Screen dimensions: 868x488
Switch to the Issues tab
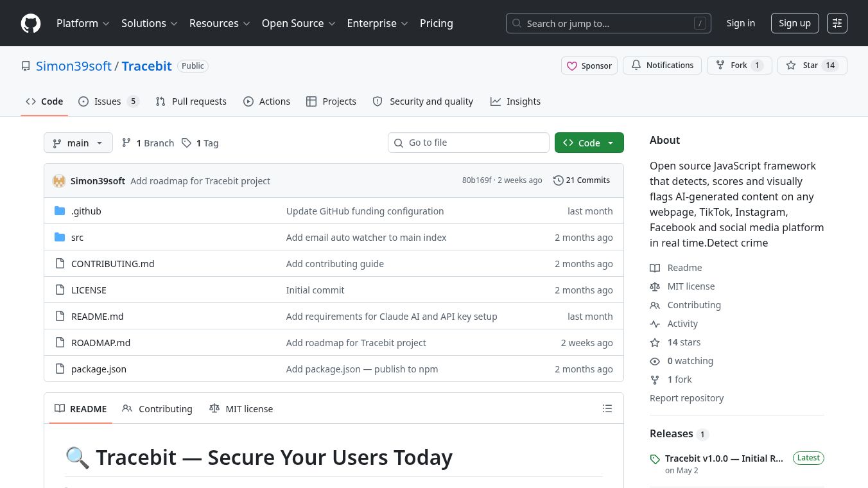tap(108, 101)
